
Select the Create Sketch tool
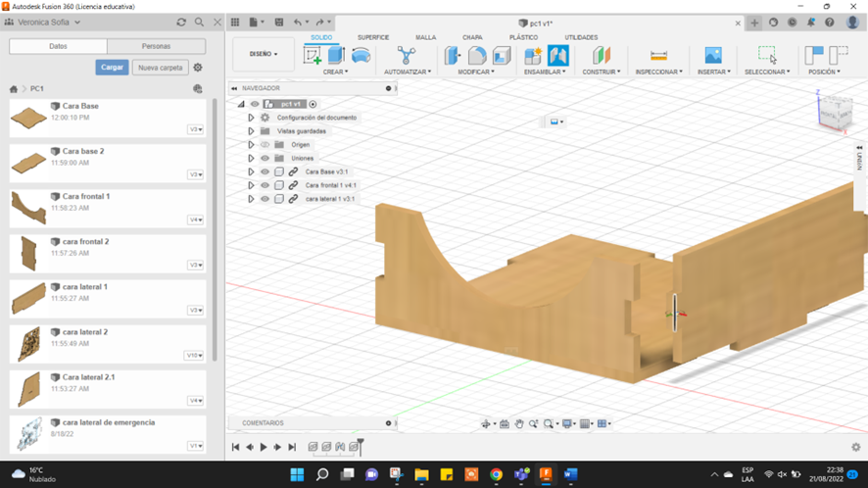[x=313, y=56]
